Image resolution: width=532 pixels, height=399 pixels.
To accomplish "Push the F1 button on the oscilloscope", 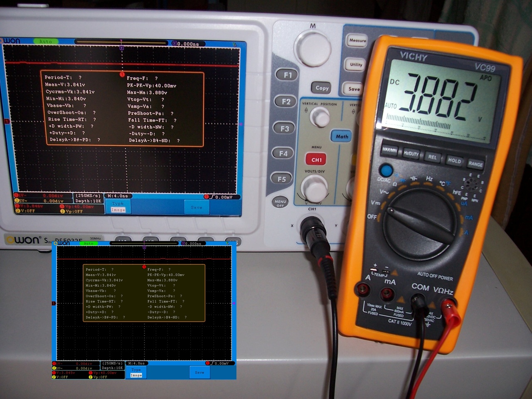I will [x=288, y=75].
